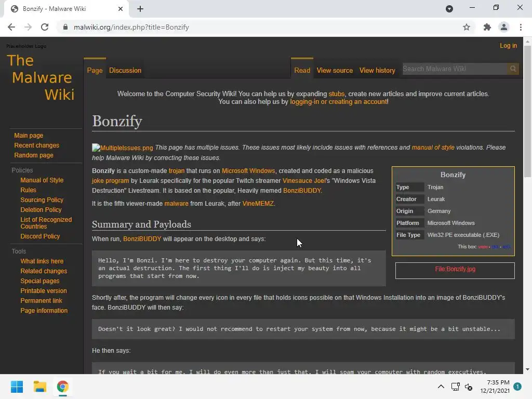Open the Rules policy link

click(x=28, y=190)
